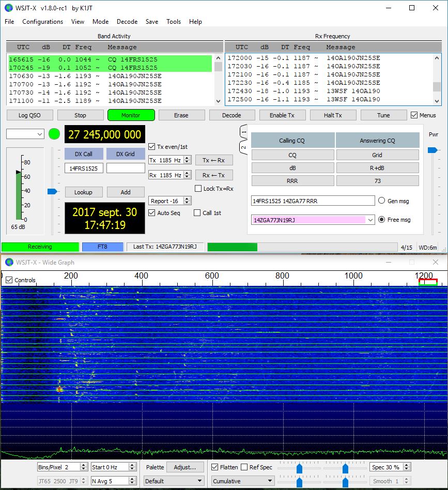Select Free msg radio button

381,219
